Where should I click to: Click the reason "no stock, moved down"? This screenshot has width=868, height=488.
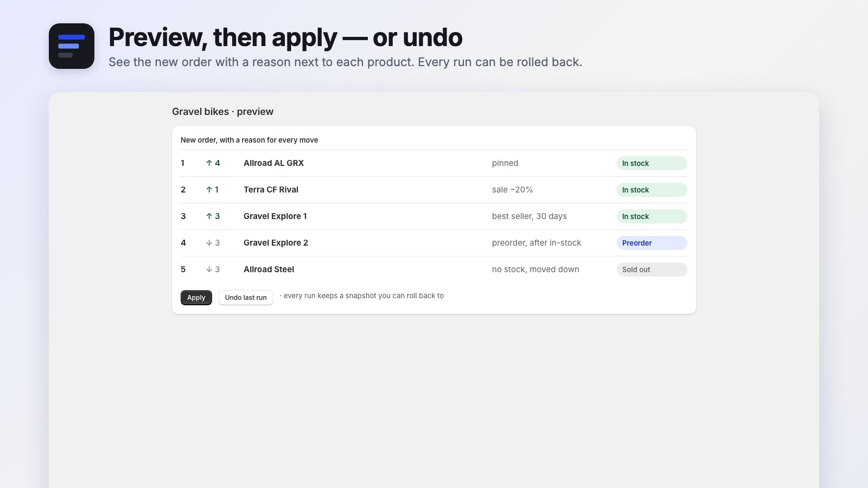535,269
